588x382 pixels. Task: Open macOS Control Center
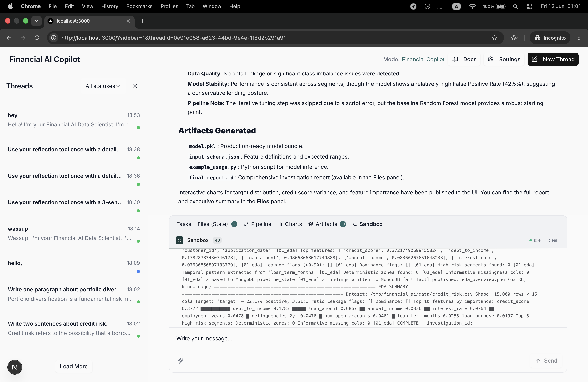click(529, 6)
